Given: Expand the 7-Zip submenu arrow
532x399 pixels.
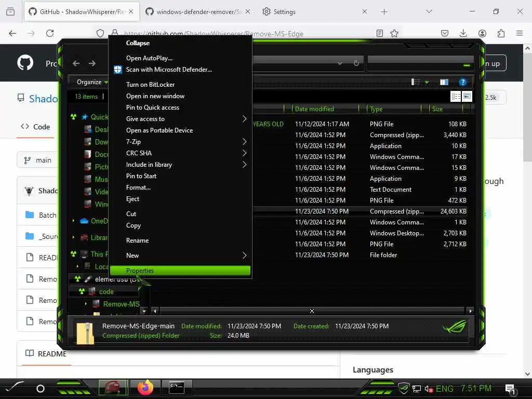Looking at the screenshot, I should (x=245, y=141).
